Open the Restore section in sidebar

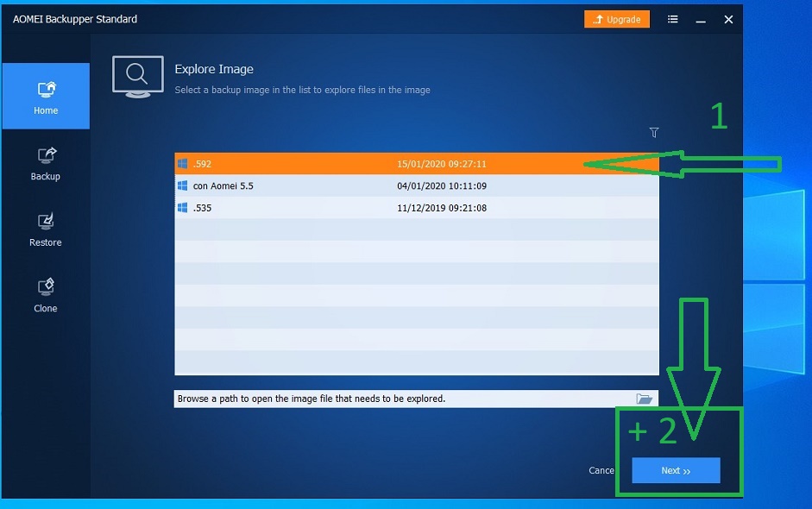click(46, 229)
